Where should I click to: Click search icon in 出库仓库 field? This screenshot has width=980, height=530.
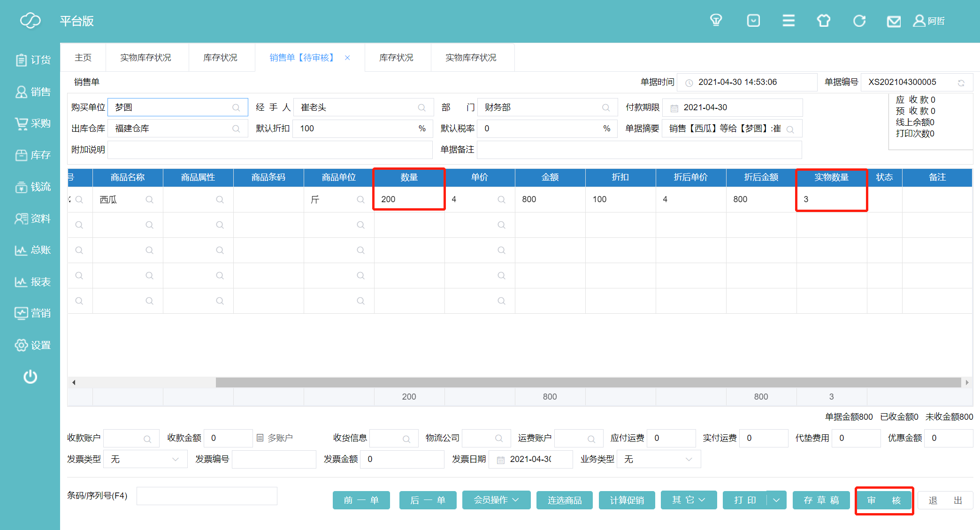pos(236,129)
